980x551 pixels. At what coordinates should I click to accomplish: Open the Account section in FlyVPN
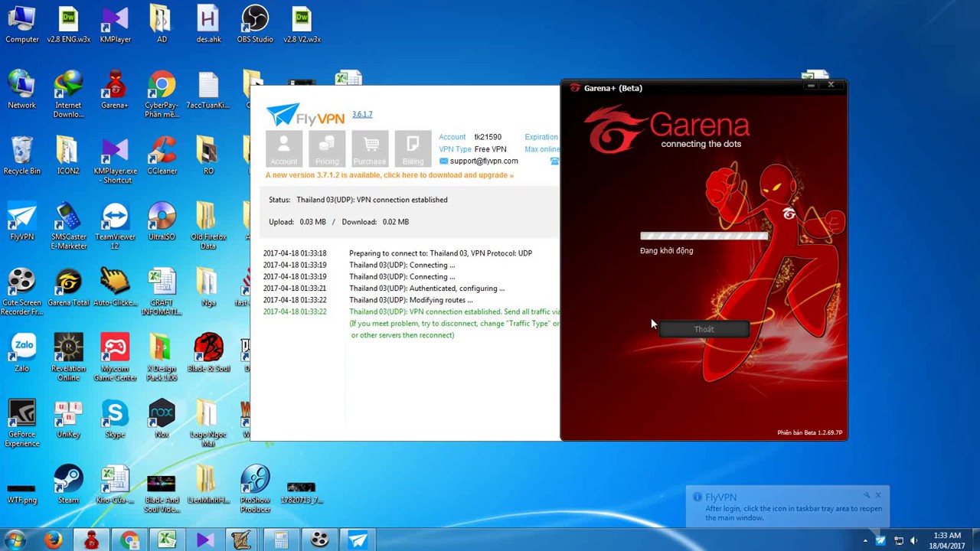click(x=283, y=148)
